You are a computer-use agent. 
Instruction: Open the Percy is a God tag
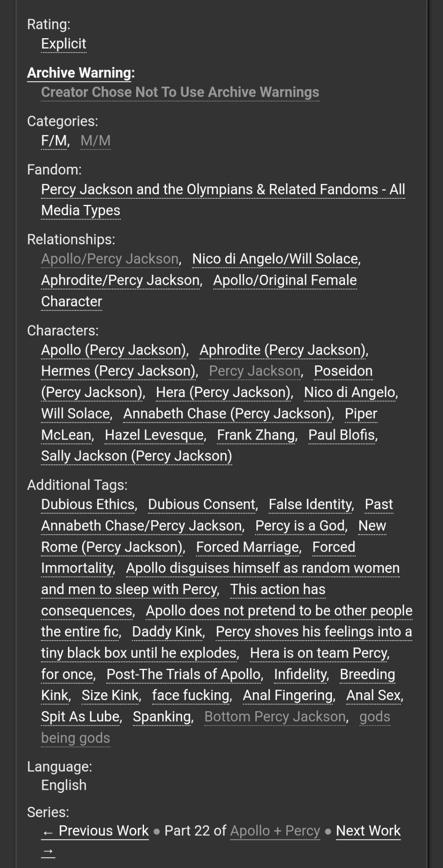(x=301, y=526)
